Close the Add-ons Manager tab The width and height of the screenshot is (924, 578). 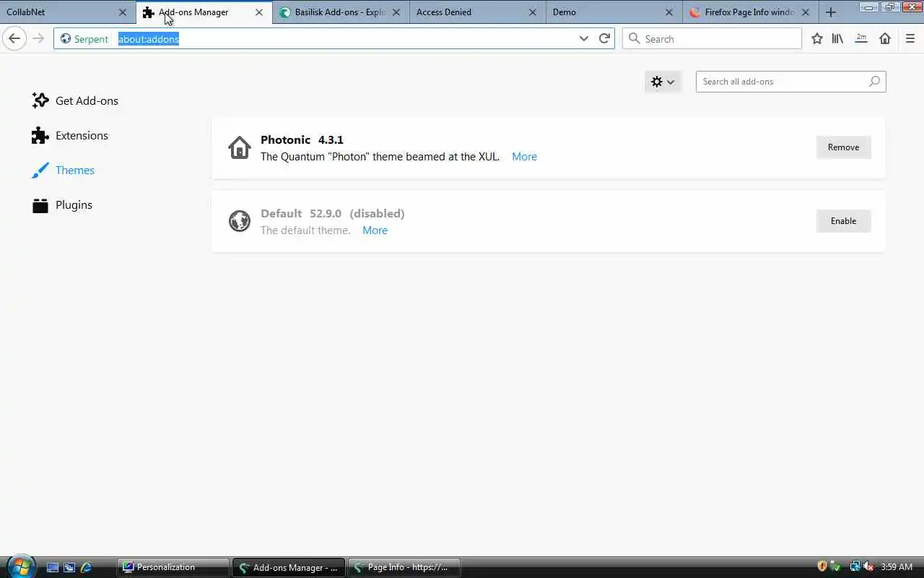[x=259, y=12]
